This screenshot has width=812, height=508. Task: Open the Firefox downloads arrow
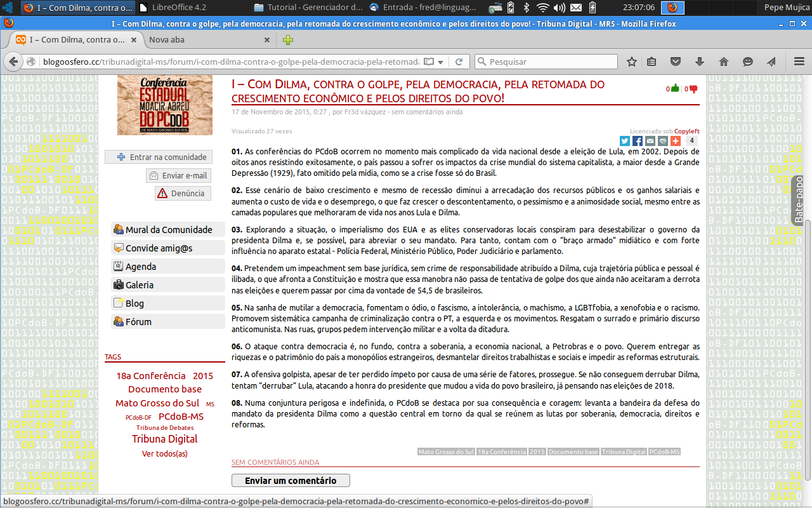point(700,62)
